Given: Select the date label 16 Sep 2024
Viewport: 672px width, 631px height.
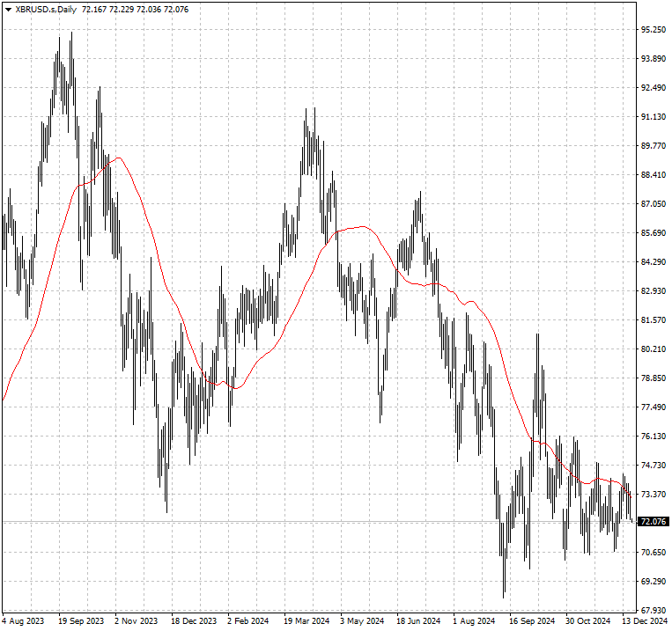Looking at the screenshot, I should [x=532, y=620].
